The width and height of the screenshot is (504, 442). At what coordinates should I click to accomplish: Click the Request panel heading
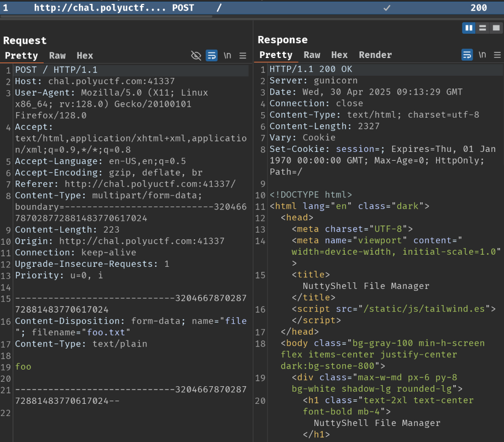click(x=25, y=40)
